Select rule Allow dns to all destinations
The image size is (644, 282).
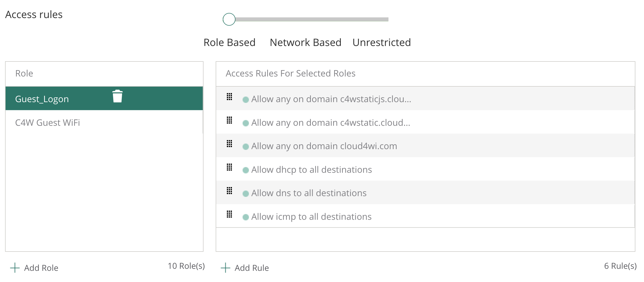point(425,193)
